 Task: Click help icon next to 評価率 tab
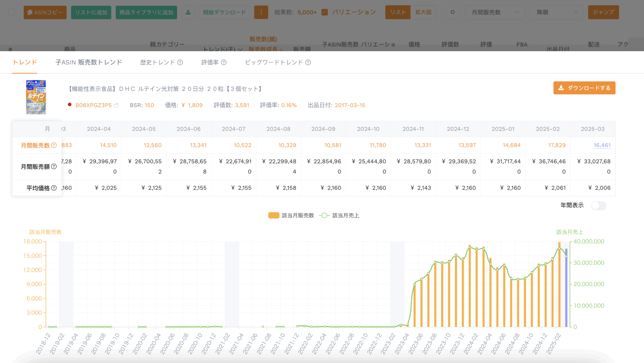(x=224, y=62)
